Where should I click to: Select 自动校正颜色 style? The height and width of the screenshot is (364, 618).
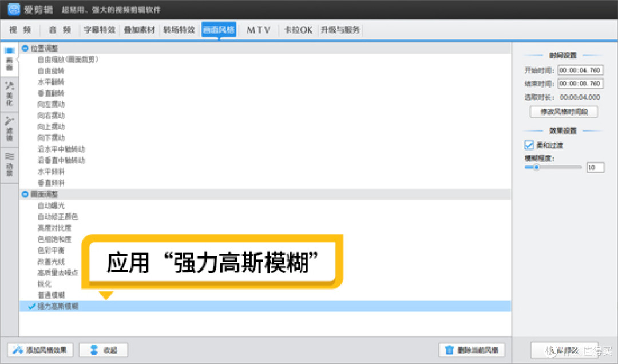(x=58, y=217)
